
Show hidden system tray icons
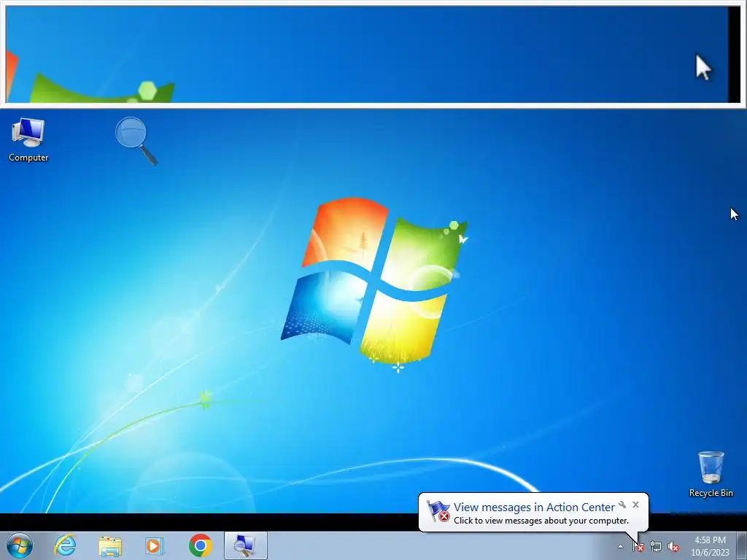[x=620, y=546]
